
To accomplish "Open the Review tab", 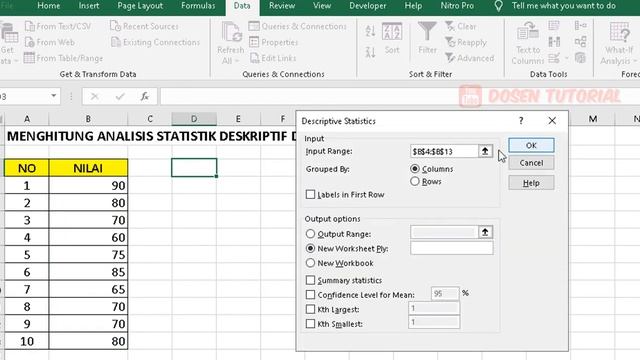I will coord(282,6).
